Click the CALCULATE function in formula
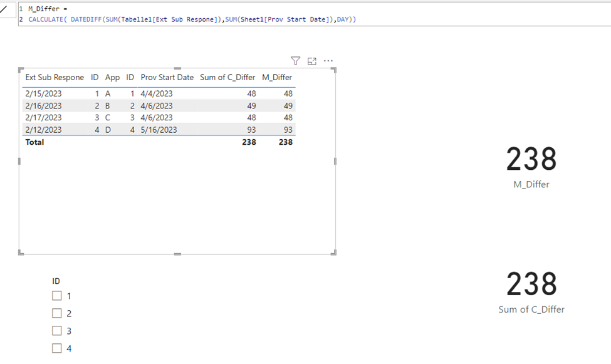This screenshot has height=364, width=611. click(46, 19)
